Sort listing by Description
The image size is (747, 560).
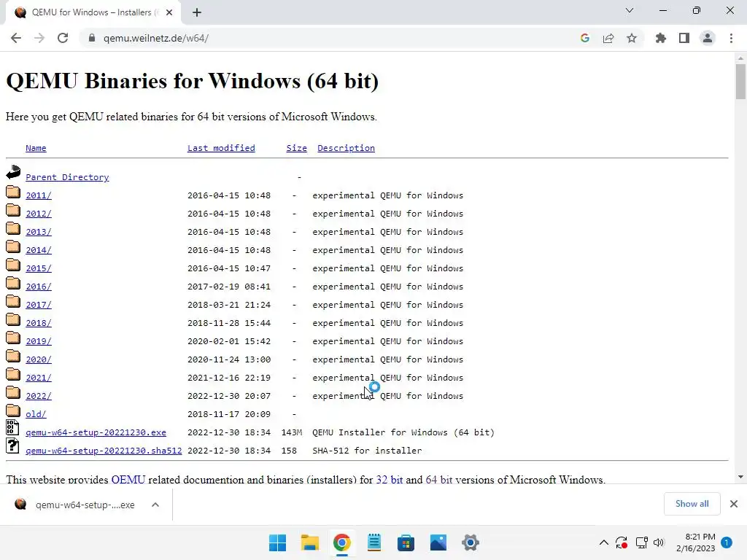[346, 148]
